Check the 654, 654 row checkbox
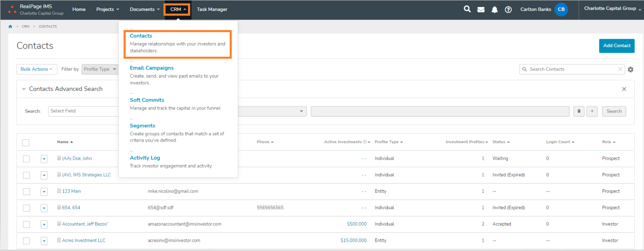644x251 pixels. (26, 208)
